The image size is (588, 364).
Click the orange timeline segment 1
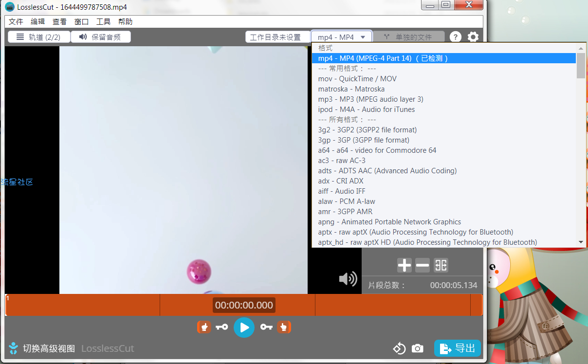coord(244,305)
